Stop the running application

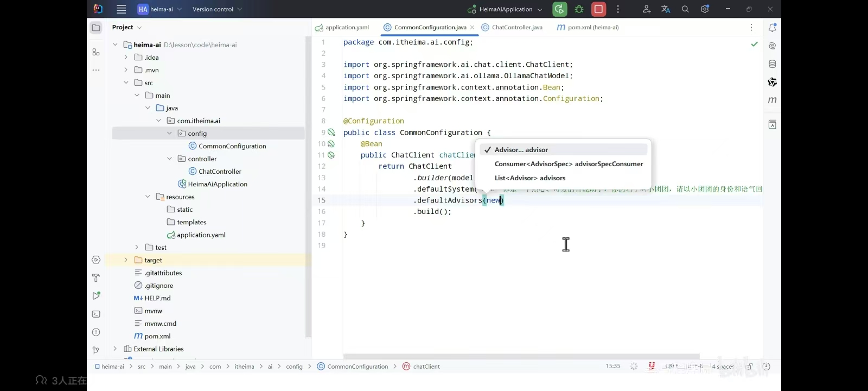point(598,9)
